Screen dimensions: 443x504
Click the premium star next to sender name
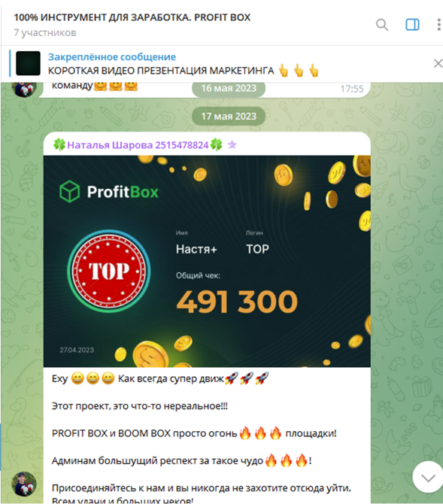232,145
